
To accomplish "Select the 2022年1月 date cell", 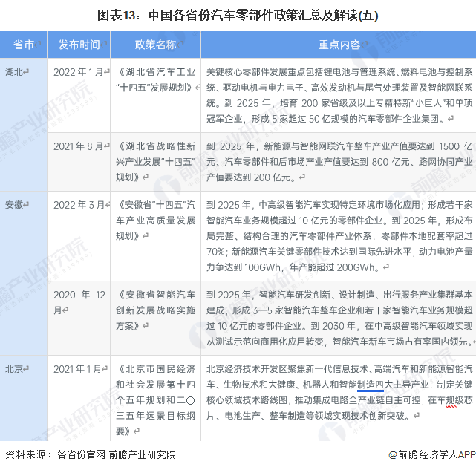I will [79, 72].
